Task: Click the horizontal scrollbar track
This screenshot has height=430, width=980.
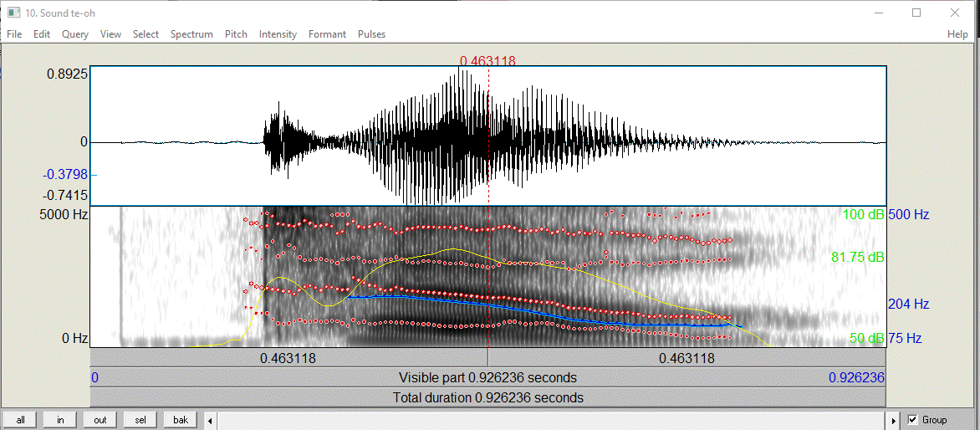Action: click(551, 419)
